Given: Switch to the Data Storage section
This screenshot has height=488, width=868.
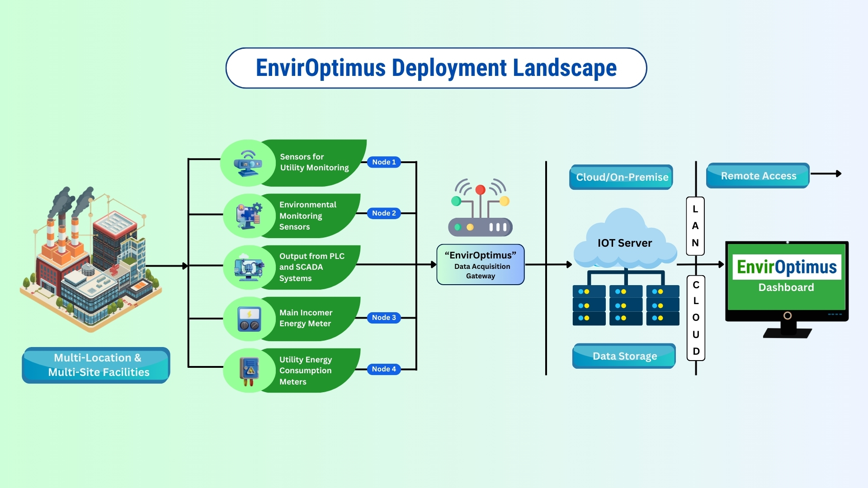Looking at the screenshot, I should click(x=623, y=356).
